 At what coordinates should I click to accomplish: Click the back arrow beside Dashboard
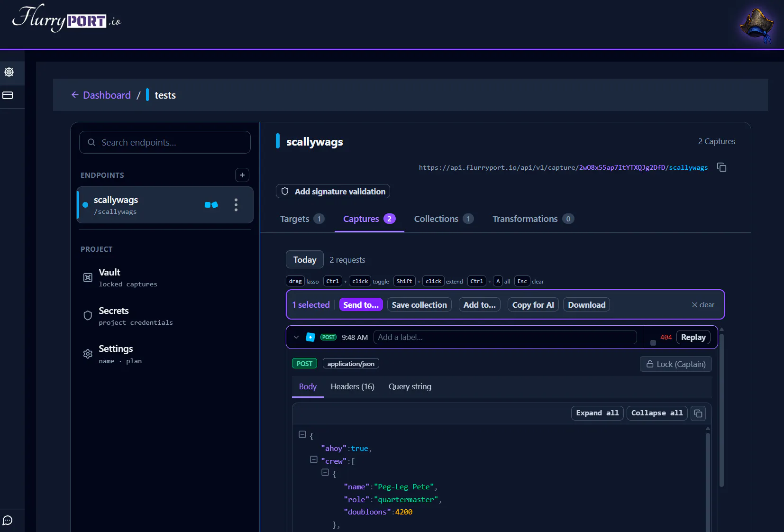[75, 95]
